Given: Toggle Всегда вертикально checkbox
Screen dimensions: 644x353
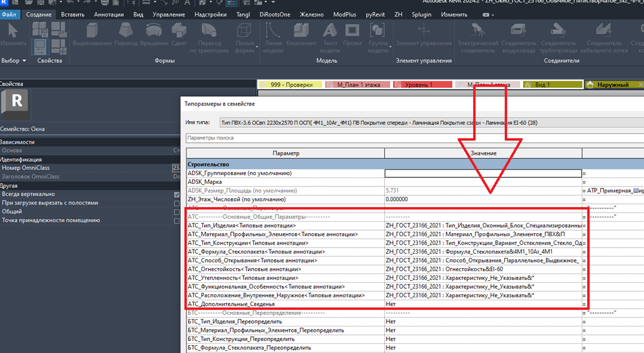Looking at the screenshot, I should point(177,194).
